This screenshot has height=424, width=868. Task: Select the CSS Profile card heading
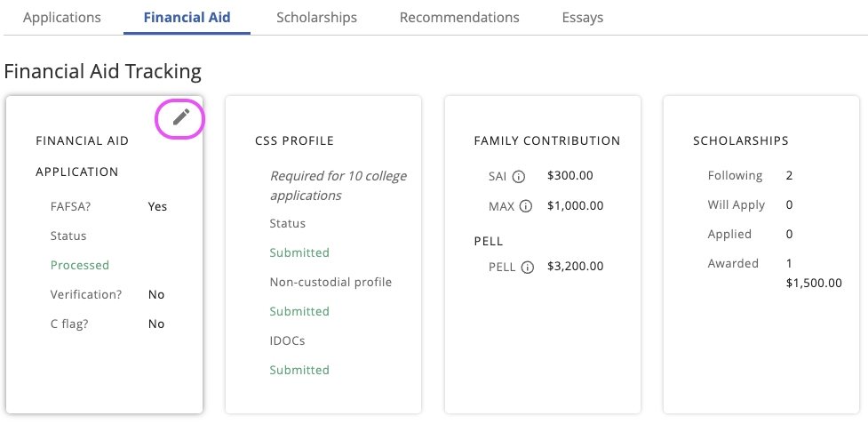(x=294, y=140)
